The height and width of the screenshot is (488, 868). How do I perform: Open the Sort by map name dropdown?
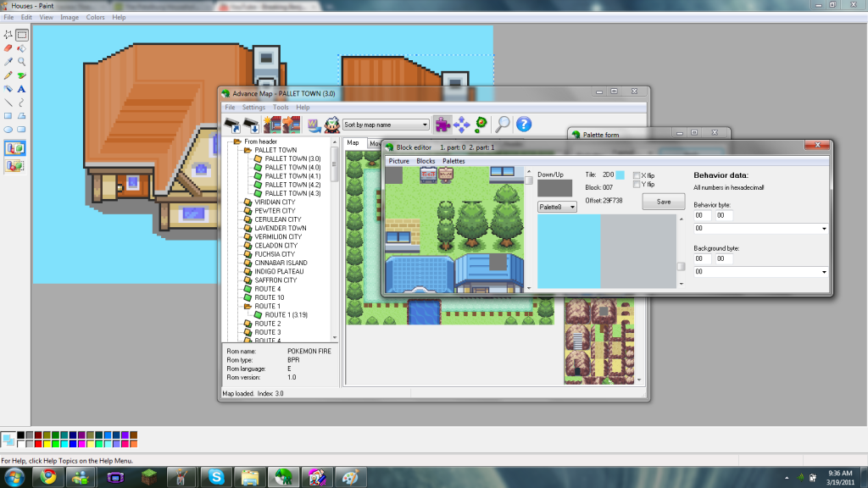tap(387, 125)
